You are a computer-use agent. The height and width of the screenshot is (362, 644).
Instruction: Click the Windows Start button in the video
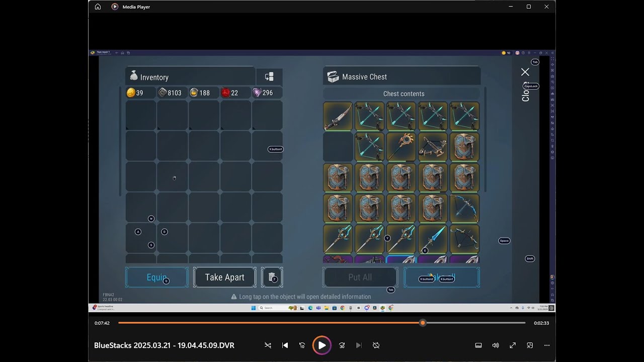(x=254, y=308)
